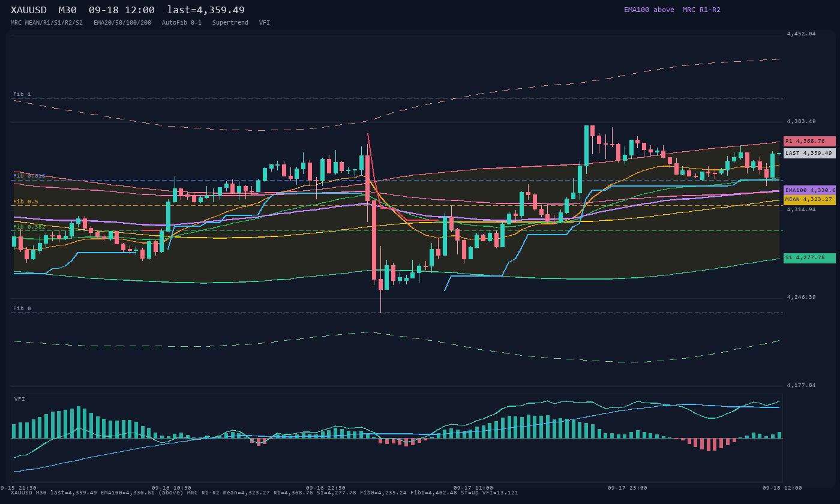This screenshot has width=840, height=504.
Task: Select the 09-16 10:30 time axis label
Action: coord(172,488)
